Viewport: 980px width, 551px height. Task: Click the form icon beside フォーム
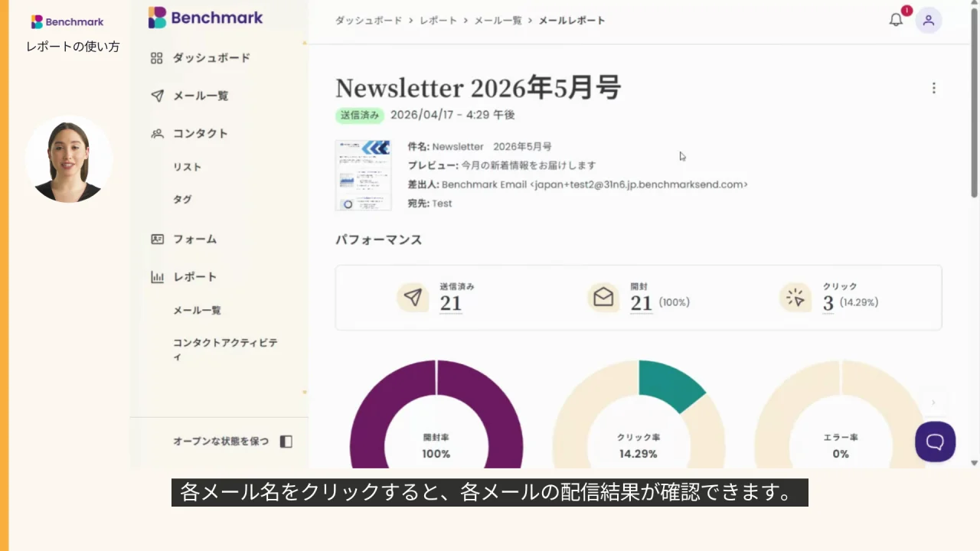[x=157, y=239]
